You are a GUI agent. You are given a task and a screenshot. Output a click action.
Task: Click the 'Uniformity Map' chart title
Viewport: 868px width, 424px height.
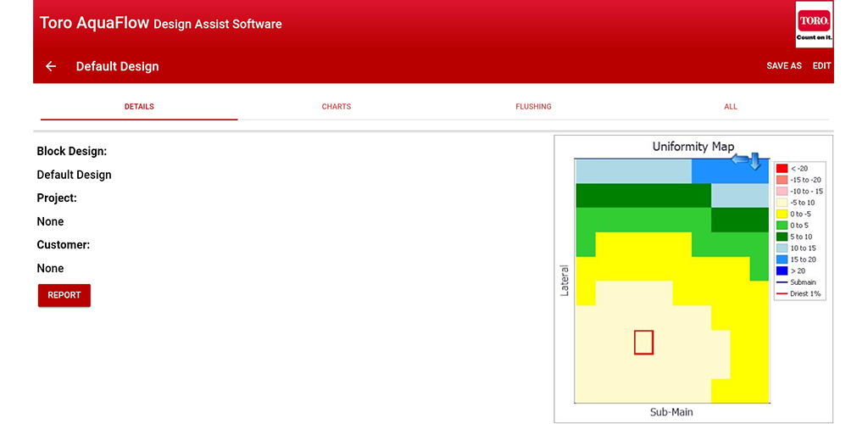(x=693, y=147)
